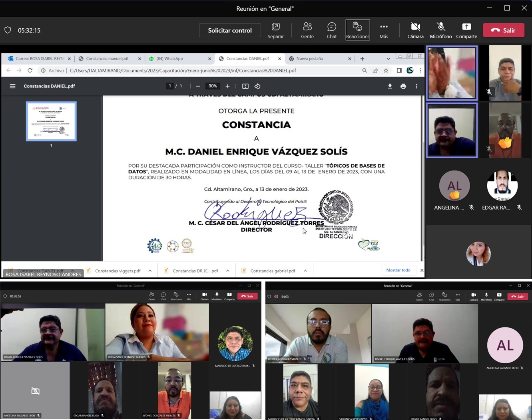Viewport: 532px width, 420px height.
Task: Click the browser forward arrow
Action: 19,71
